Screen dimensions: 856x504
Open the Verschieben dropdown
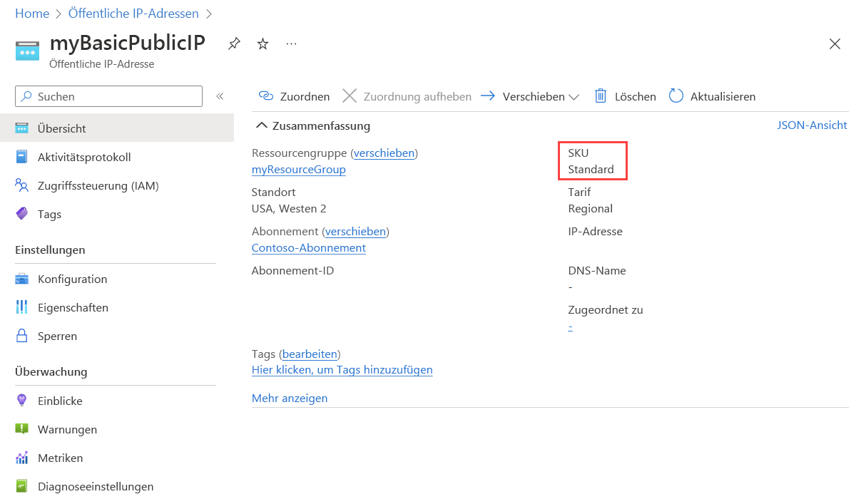(x=530, y=96)
